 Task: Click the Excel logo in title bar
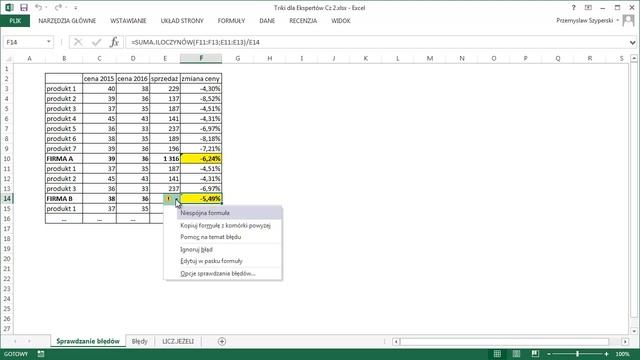point(9,7)
